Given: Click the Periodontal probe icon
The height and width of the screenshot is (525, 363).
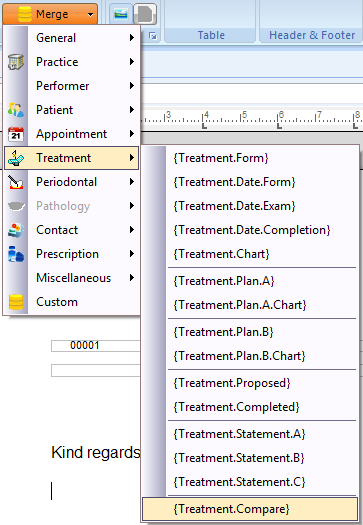Looking at the screenshot, I should coord(16,182).
